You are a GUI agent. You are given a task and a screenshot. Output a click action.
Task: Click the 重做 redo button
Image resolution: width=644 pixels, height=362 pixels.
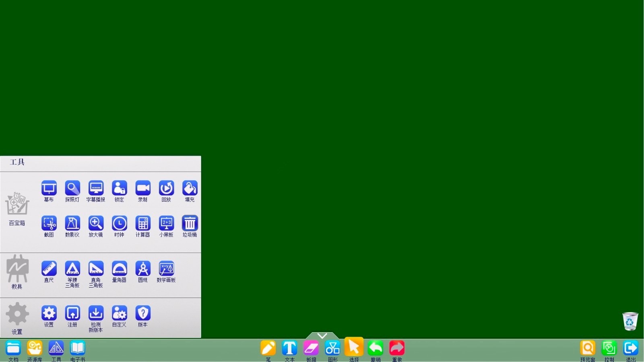click(x=397, y=348)
